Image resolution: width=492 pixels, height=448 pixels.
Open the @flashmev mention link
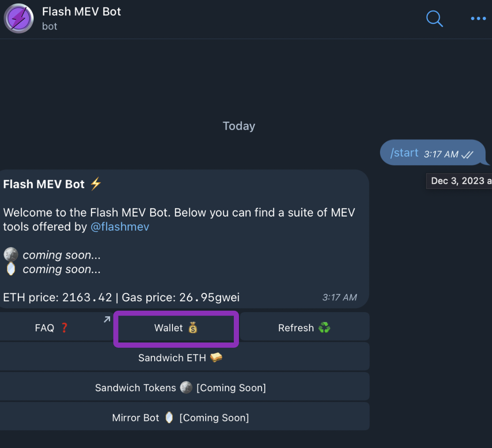click(120, 227)
